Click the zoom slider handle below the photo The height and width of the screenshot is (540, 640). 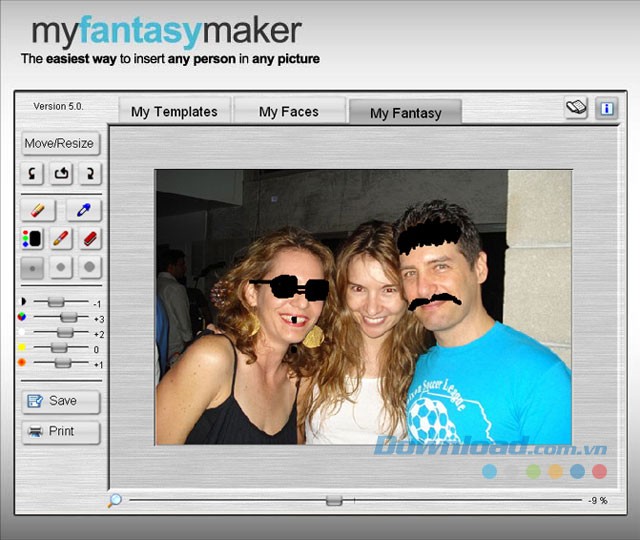pyautogui.click(x=334, y=500)
